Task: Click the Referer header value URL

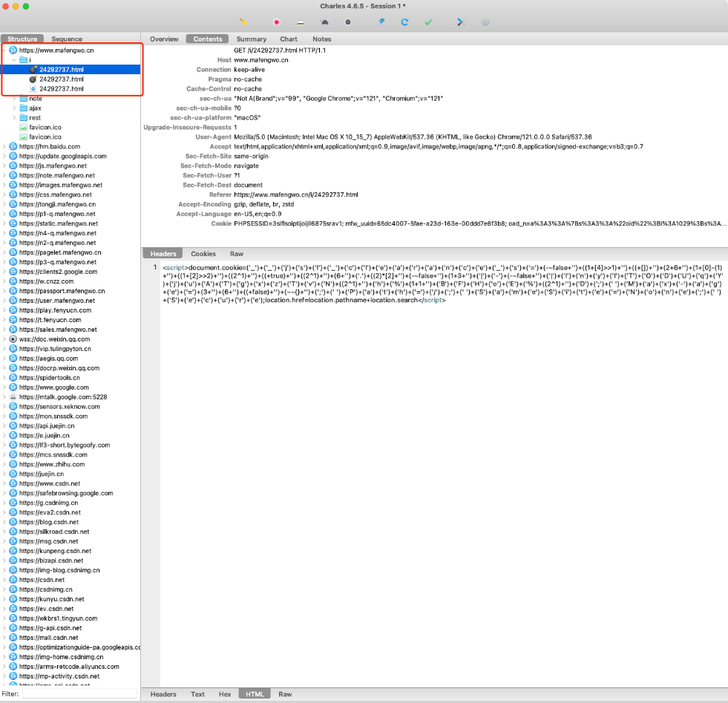Action: point(296,194)
